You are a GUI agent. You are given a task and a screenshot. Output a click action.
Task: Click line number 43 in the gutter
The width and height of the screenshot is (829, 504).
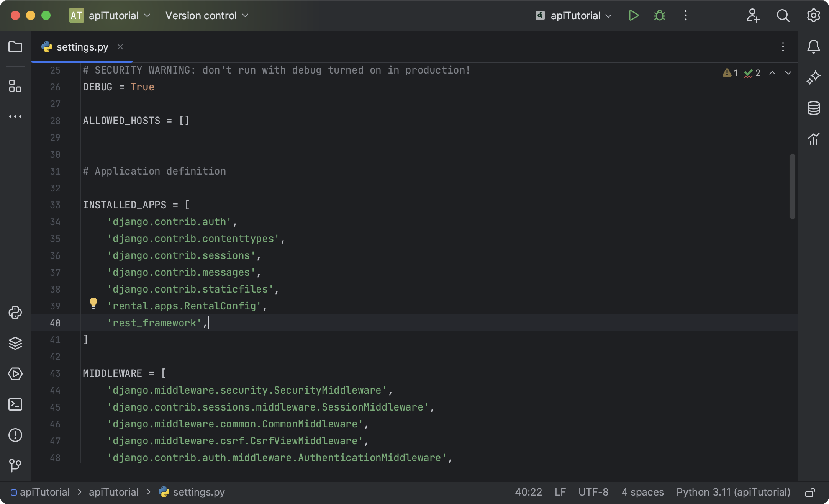click(55, 373)
